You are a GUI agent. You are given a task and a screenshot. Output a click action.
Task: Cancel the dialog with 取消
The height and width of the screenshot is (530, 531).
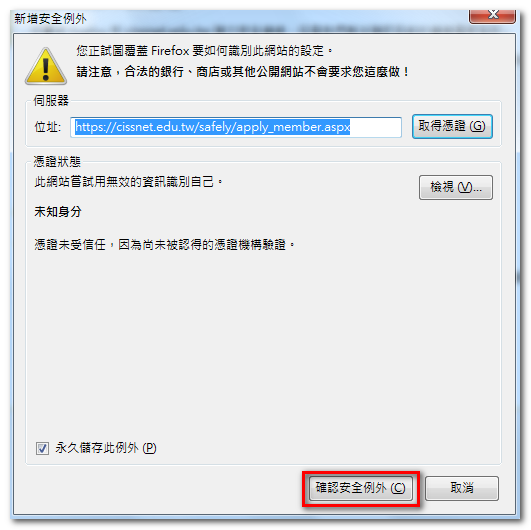point(462,488)
